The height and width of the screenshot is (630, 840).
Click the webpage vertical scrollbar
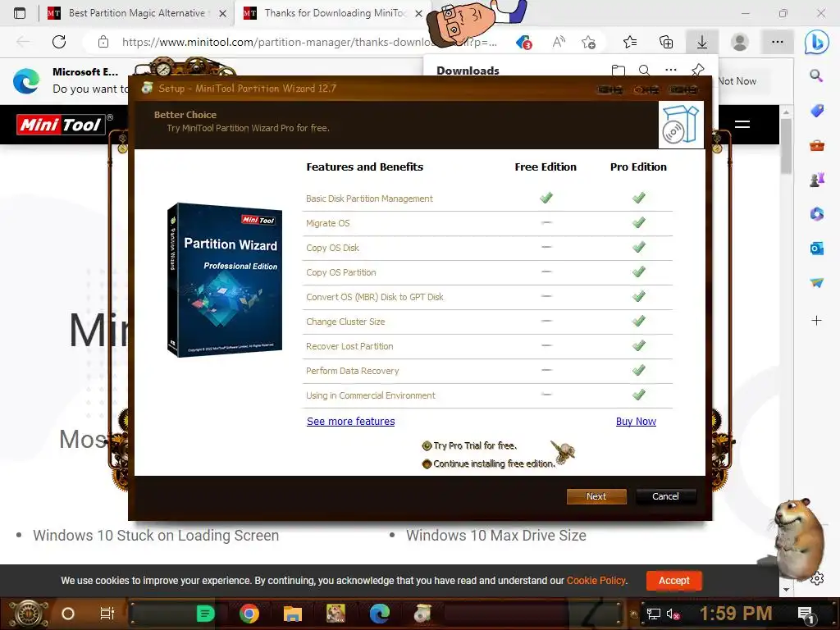tap(786, 145)
